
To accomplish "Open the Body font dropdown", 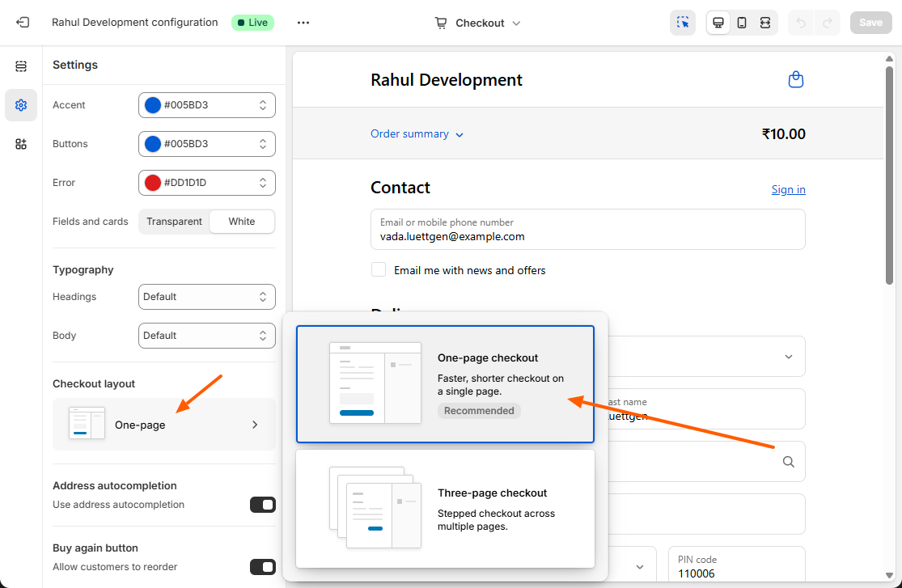I will coord(207,336).
